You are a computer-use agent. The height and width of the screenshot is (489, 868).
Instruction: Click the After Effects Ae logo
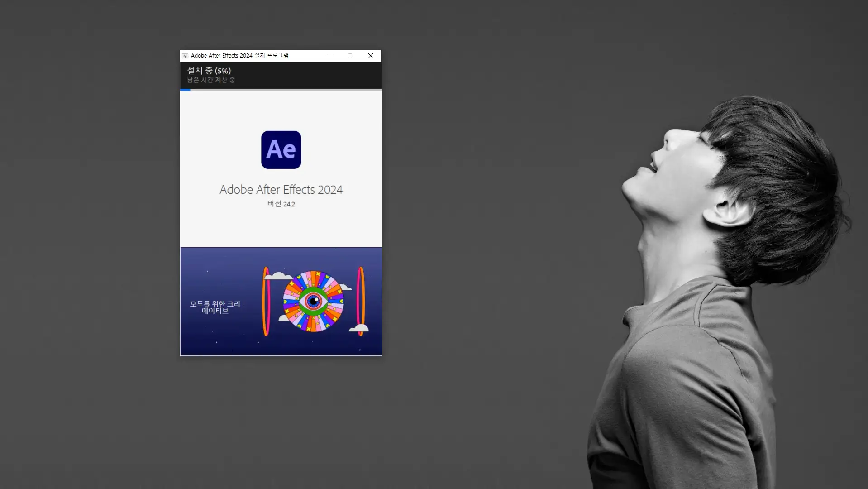281,150
